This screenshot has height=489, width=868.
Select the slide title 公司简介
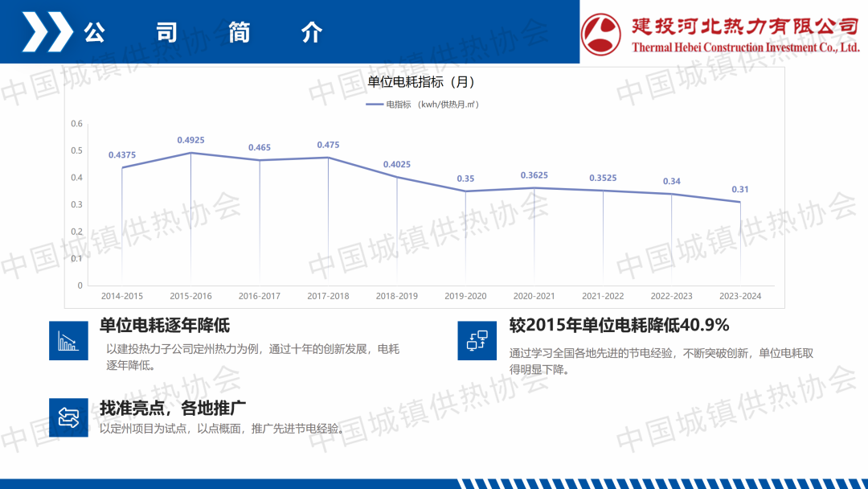pos(203,32)
